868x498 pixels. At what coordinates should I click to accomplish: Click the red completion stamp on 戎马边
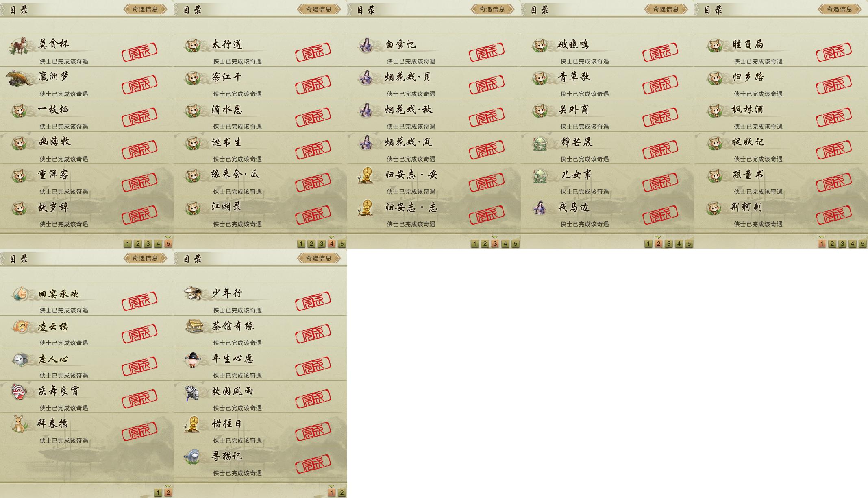[660, 215]
